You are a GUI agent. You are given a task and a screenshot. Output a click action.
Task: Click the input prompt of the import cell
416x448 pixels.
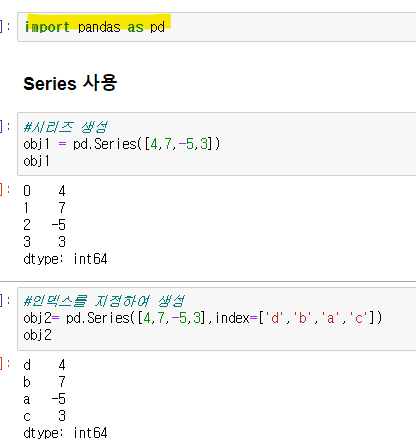5,27
